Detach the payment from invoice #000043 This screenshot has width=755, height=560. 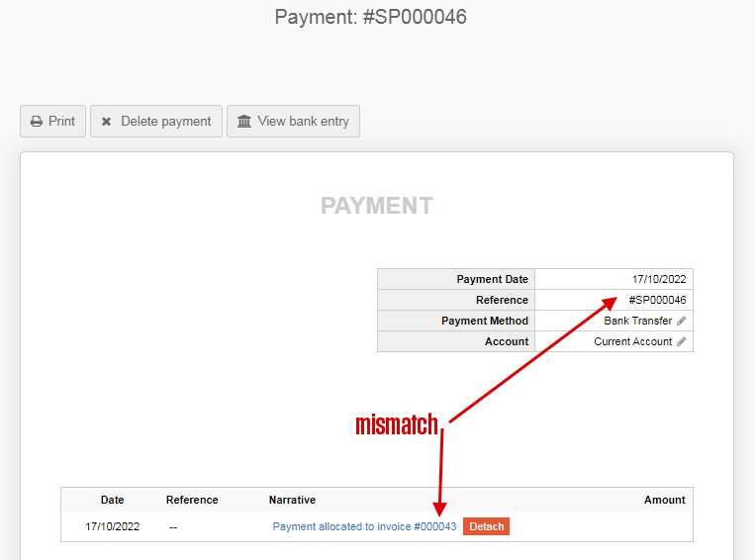(x=486, y=526)
